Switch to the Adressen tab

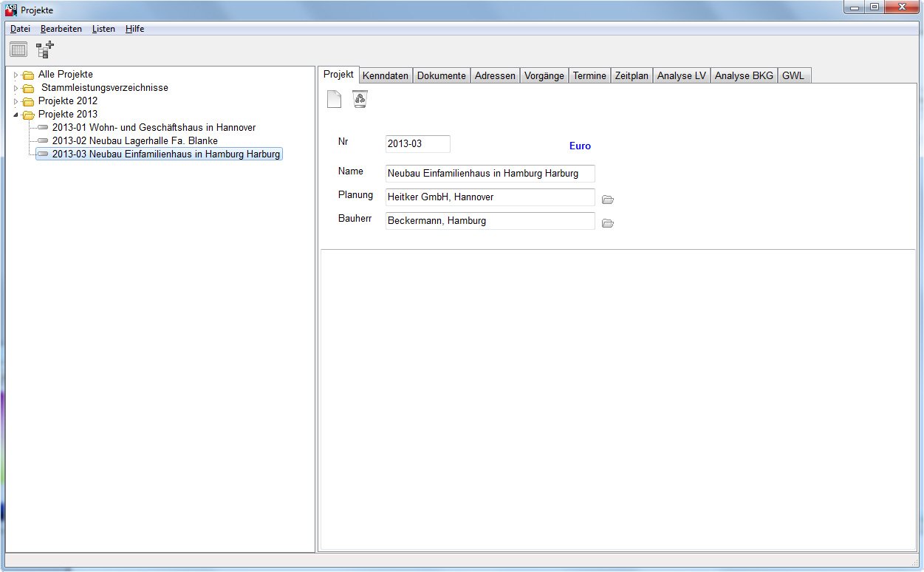495,75
